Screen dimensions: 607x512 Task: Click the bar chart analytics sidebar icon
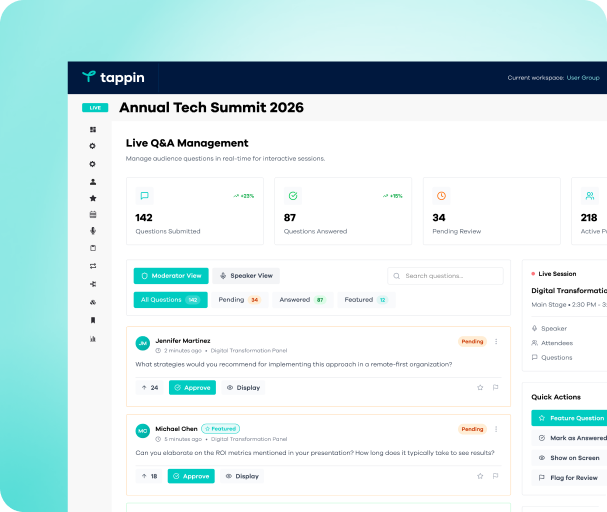(93, 338)
